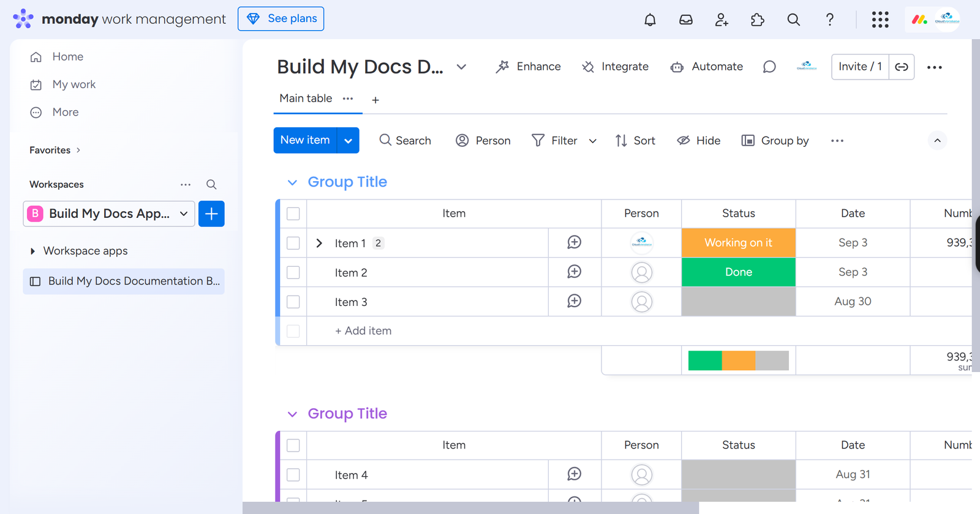This screenshot has width=980, height=514.
Task: Click green Done status cell
Action: click(x=739, y=272)
